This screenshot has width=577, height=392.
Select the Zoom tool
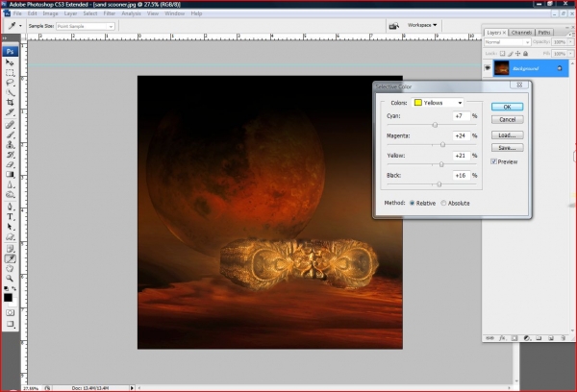pyautogui.click(x=10, y=279)
